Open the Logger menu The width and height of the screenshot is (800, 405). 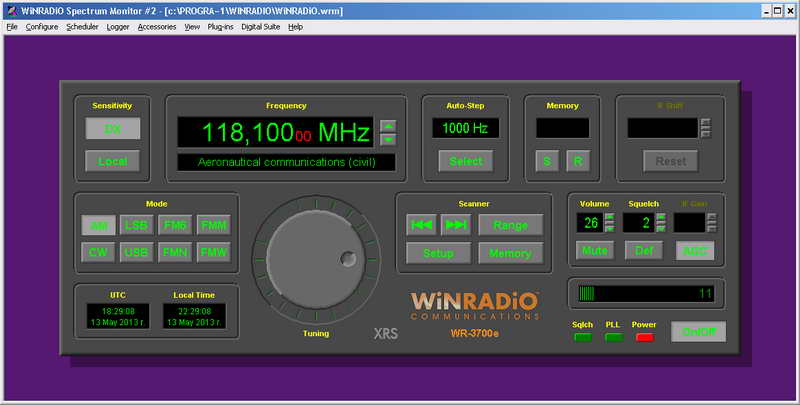coord(118,27)
